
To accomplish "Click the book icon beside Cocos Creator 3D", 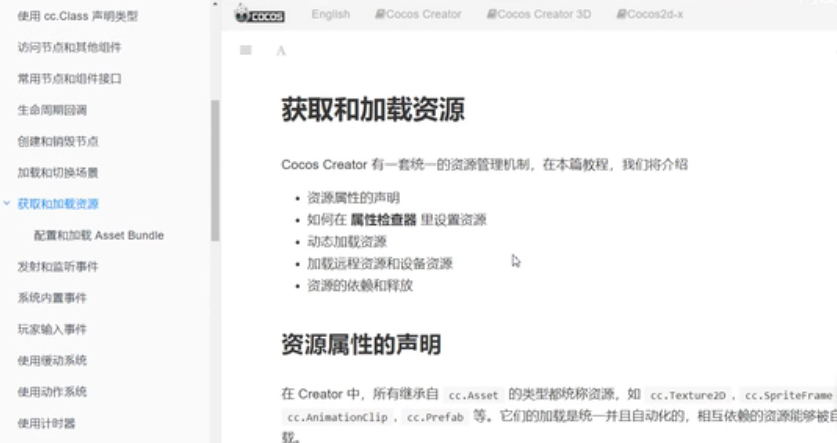I will 491,14.
